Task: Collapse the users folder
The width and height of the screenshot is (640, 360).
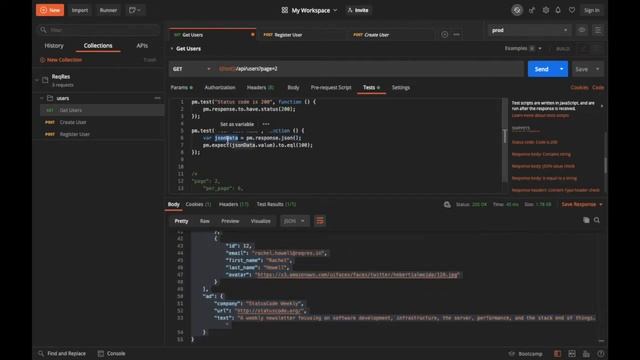Action: (42, 98)
